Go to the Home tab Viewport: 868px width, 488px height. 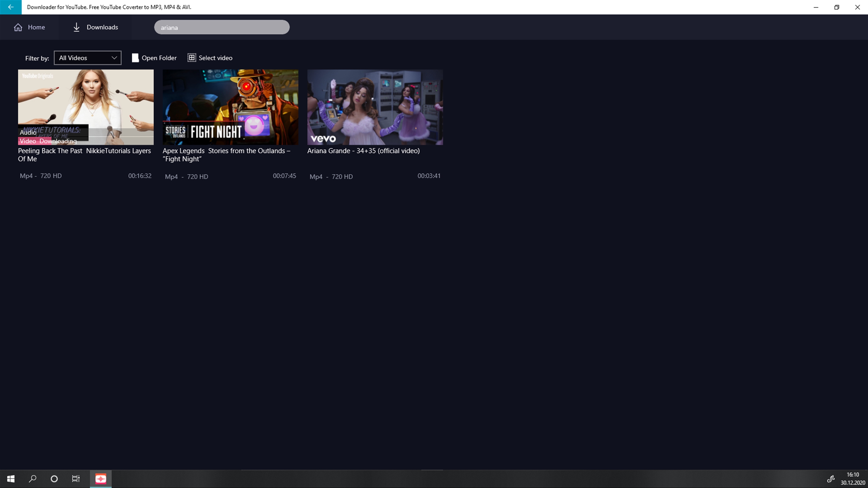point(36,27)
